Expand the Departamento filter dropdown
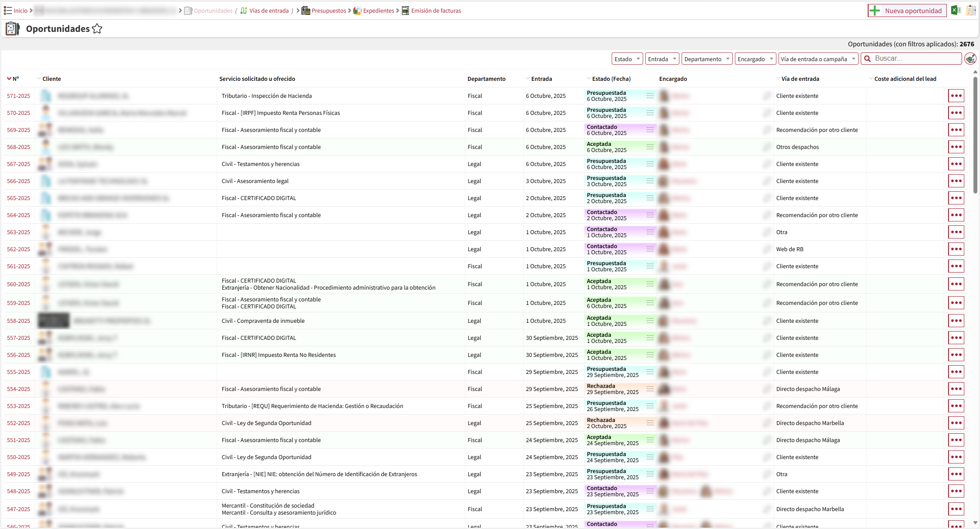 coord(706,59)
